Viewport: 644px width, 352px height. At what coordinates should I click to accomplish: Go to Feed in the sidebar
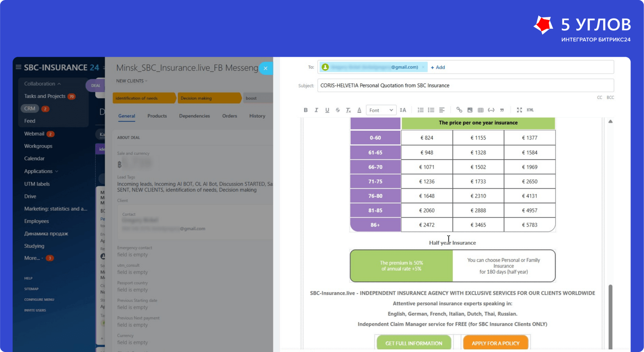pos(30,121)
